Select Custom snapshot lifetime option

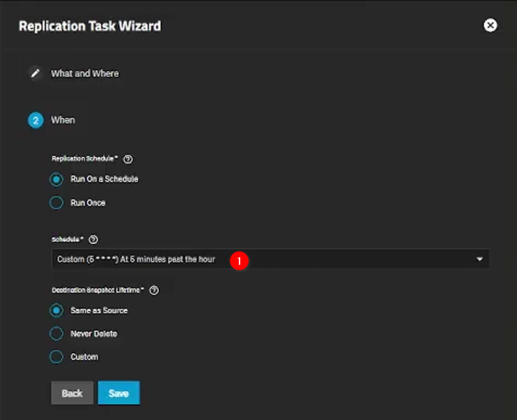57,357
